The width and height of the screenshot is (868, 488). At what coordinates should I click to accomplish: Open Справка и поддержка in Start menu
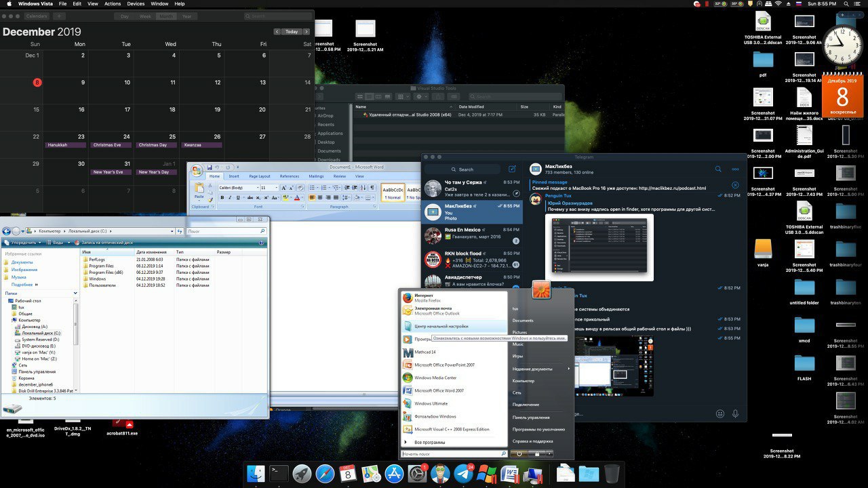(x=533, y=441)
